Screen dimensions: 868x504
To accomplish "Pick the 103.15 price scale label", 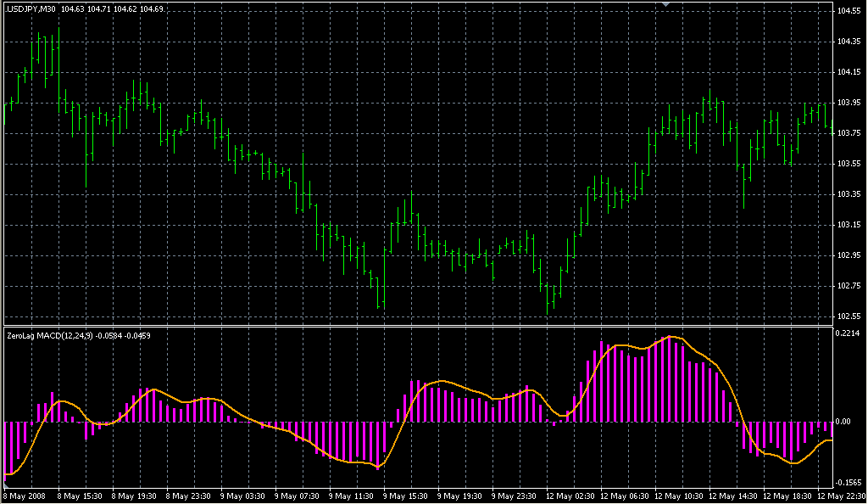I will (849, 225).
